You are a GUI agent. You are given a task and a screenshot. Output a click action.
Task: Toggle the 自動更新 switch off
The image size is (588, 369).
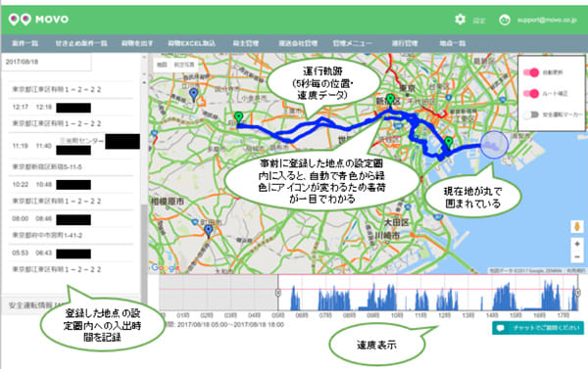pos(531,72)
